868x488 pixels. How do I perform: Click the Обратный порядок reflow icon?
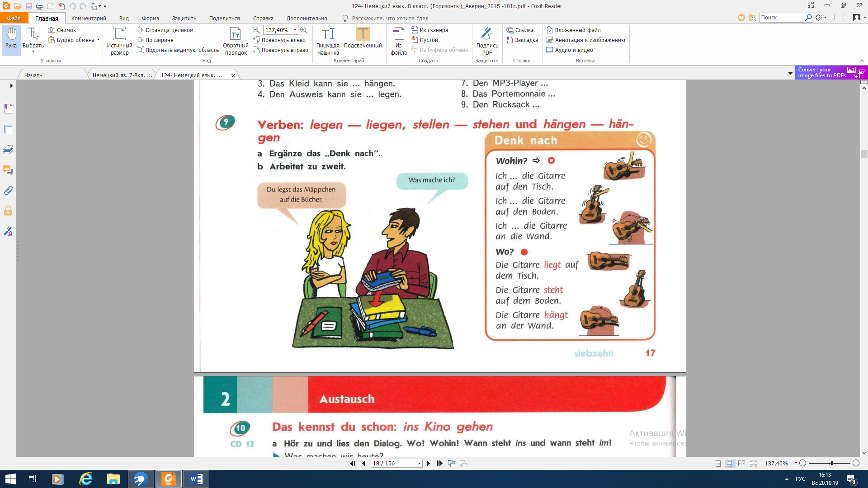236,41
